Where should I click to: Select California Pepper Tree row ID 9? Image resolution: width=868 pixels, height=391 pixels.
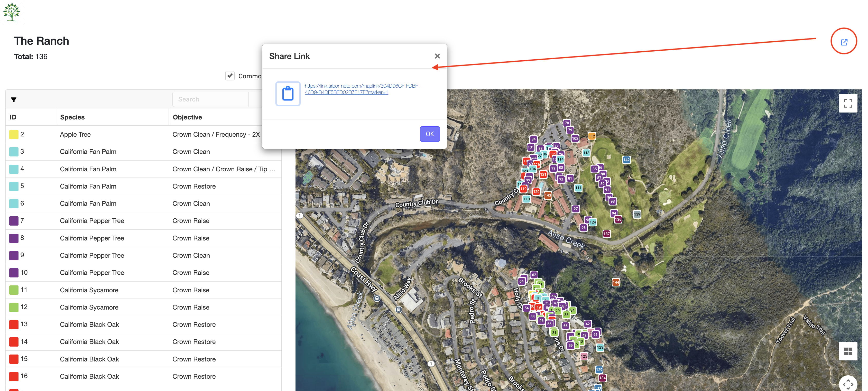[143, 255]
